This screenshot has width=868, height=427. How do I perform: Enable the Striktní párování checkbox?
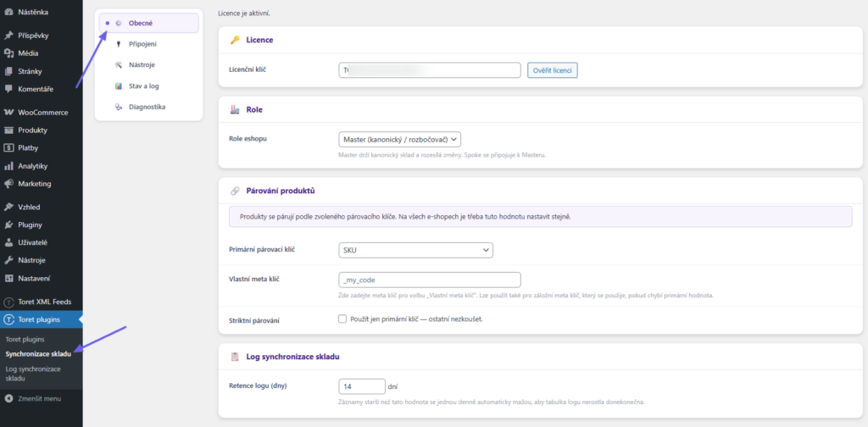click(x=342, y=319)
